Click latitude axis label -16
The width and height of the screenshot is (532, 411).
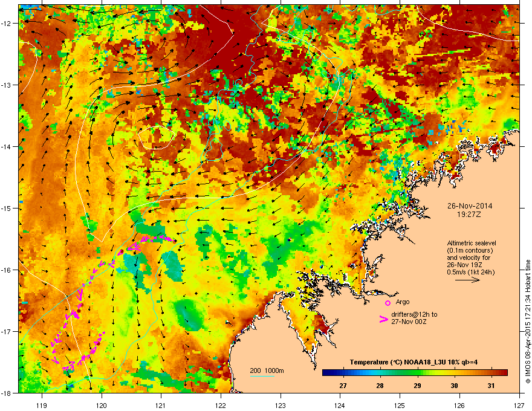tap(7, 270)
